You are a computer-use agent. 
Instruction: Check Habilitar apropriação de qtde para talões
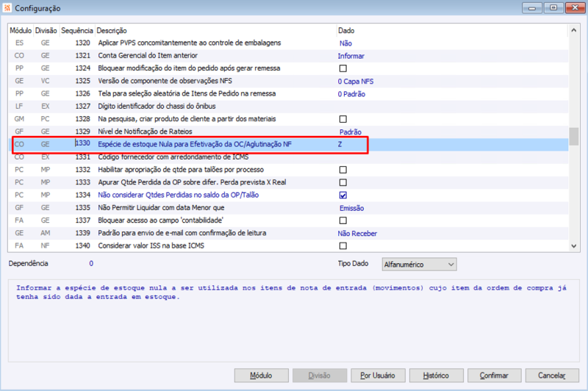pyautogui.click(x=343, y=170)
